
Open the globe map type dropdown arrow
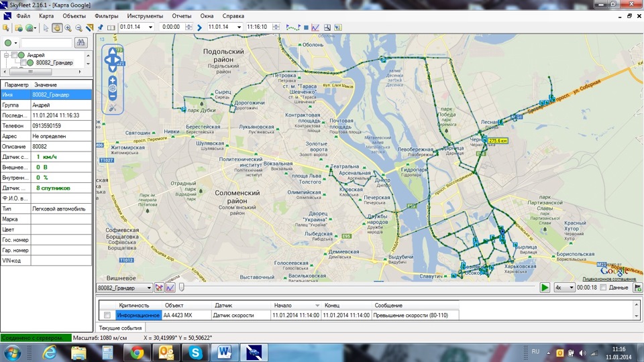(x=36, y=28)
